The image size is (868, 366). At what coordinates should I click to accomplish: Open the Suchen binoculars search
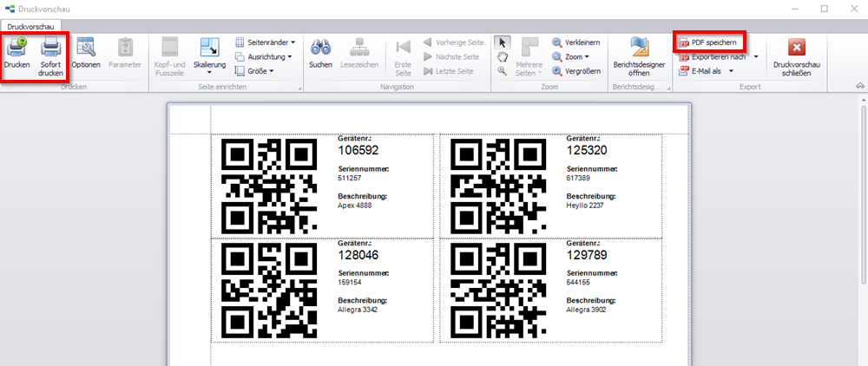pyautogui.click(x=320, y=50)
